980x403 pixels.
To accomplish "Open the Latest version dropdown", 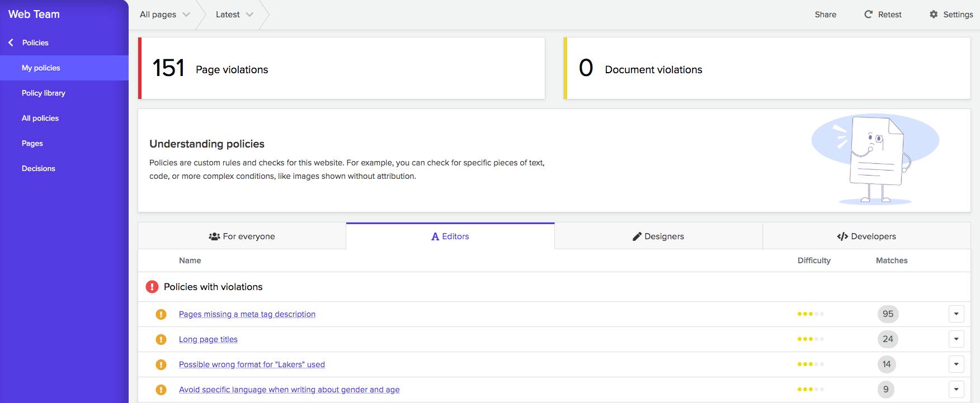I will [234, 15].
